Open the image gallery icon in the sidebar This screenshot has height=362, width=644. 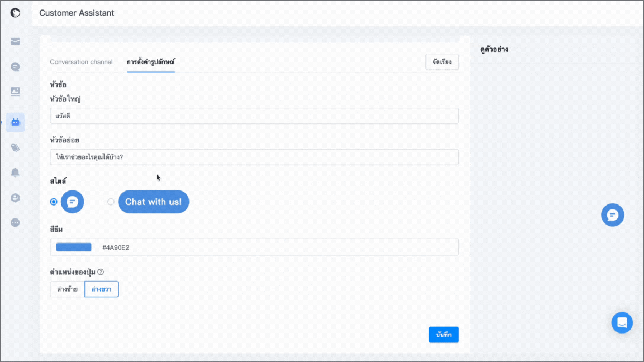tap(15, 91)
